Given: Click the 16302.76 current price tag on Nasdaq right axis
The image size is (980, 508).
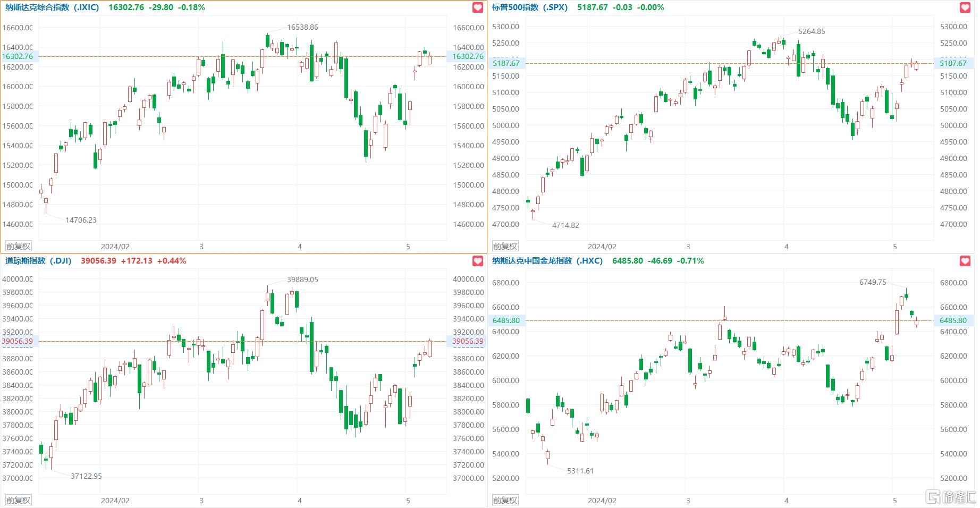Looking at the screenshot, I should point(468,56).
